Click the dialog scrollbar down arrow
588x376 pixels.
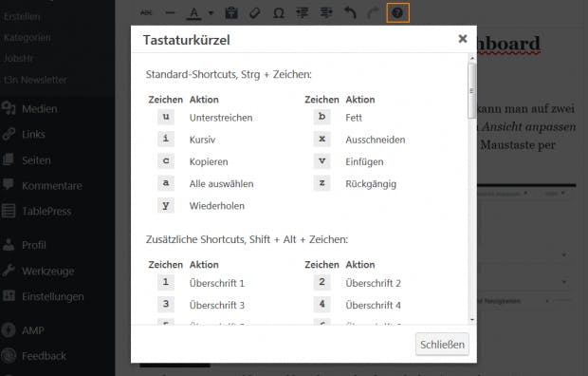[x=472, y=320]
